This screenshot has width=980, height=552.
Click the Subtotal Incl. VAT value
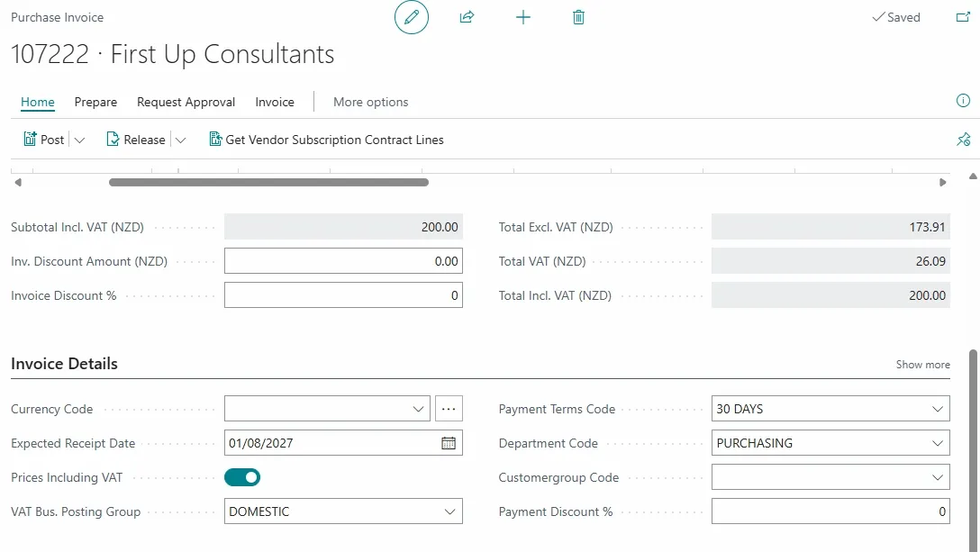(x=343, y=227)
